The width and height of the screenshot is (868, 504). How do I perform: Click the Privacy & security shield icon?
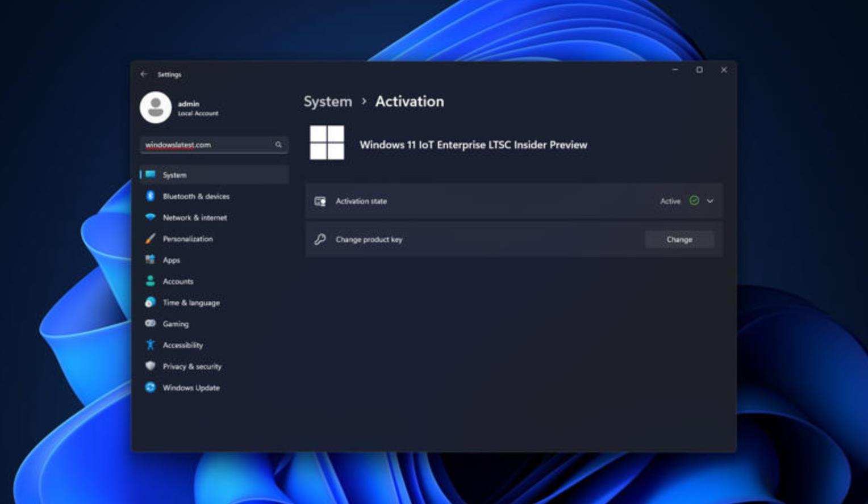click(x=150, y=366)
